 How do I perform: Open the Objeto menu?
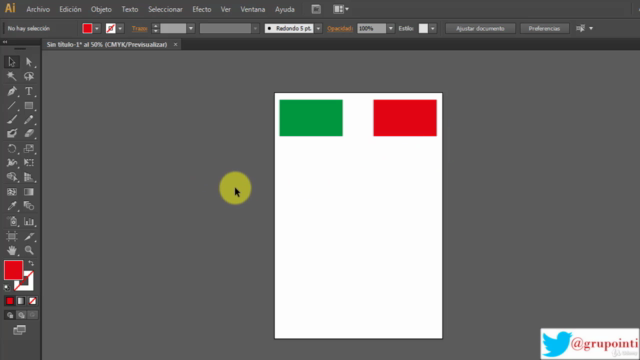pos(101,9)
